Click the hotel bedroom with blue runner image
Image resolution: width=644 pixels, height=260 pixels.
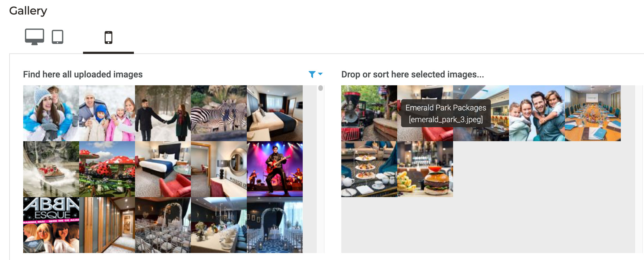coord(163,169)
